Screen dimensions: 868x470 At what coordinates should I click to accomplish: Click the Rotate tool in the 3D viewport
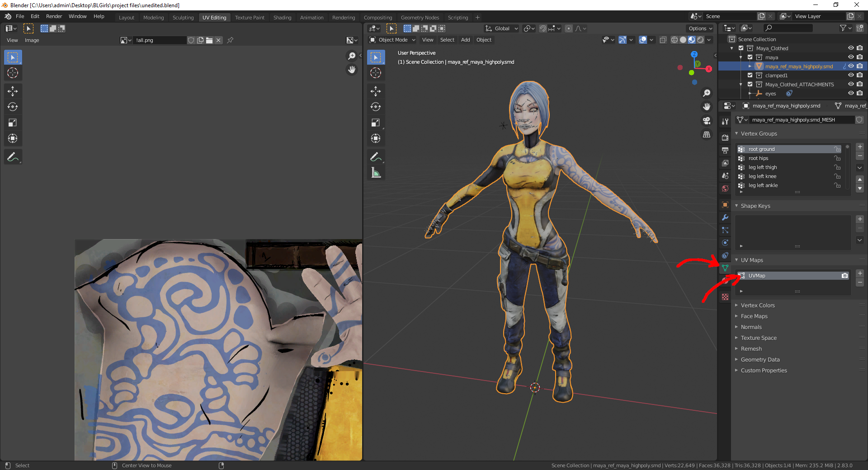point(376,107)
